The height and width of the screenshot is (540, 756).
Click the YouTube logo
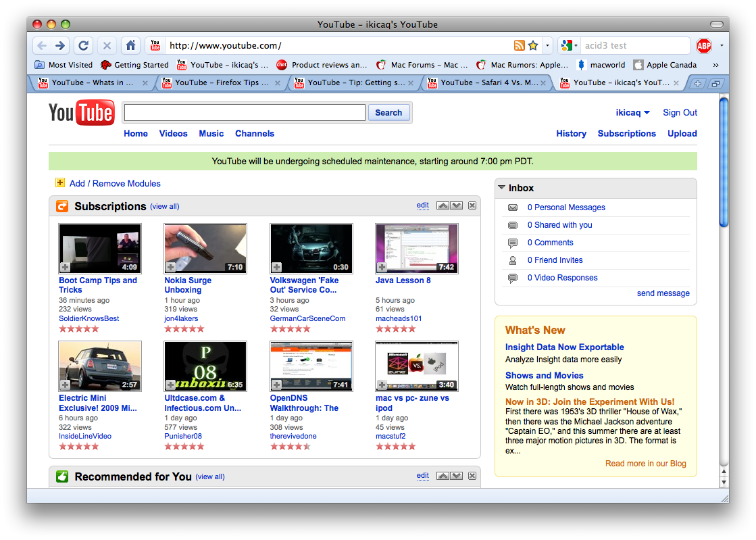tap(82, 112)
